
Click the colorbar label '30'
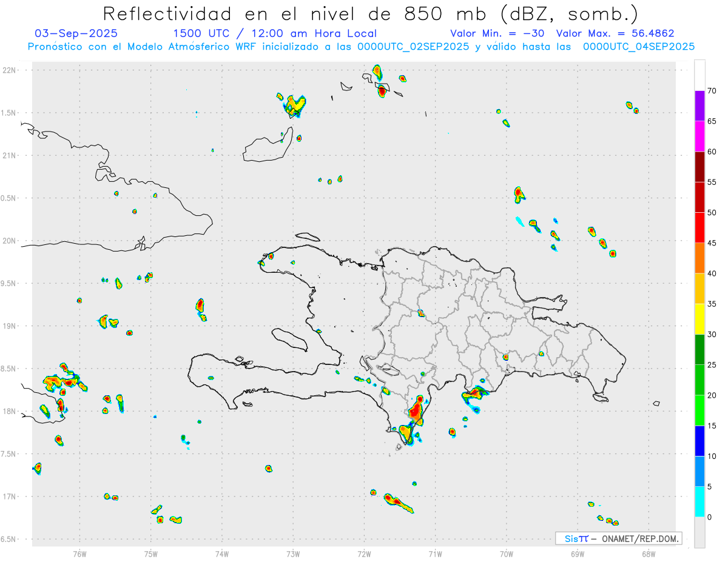[712, 335]
